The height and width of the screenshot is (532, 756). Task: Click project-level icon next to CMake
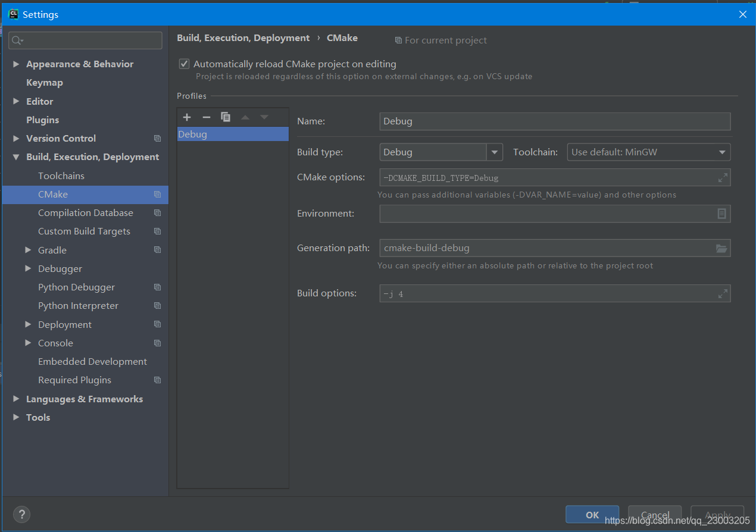[157, 195]
